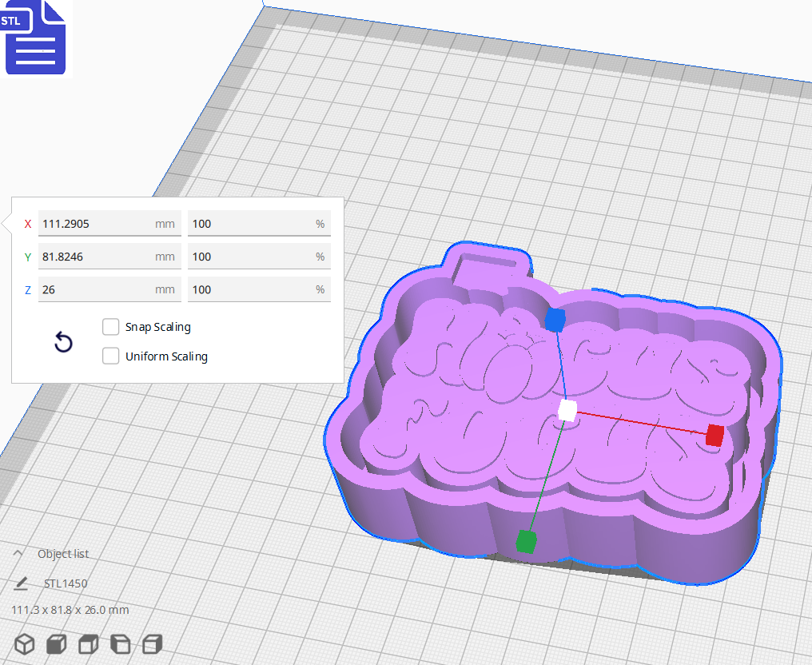Enable Uniform Scaling
Image resolution: width=812 pixels, height=665 pixels.
110,356
